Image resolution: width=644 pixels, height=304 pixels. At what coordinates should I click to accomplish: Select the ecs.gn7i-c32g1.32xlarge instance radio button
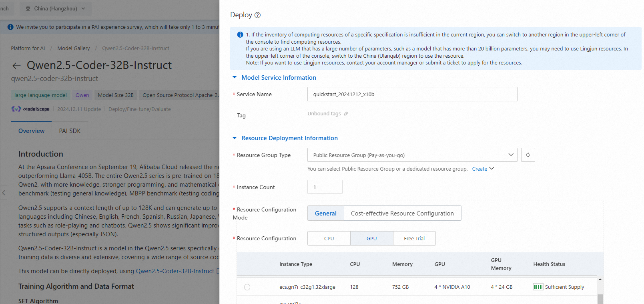247,287
